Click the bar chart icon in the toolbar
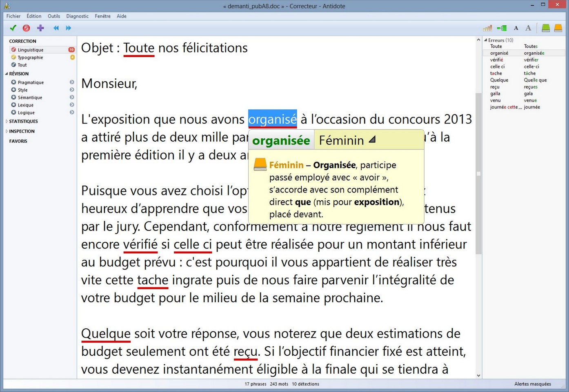The height and width of the screenshot is (392, 569). coord(487,28)
